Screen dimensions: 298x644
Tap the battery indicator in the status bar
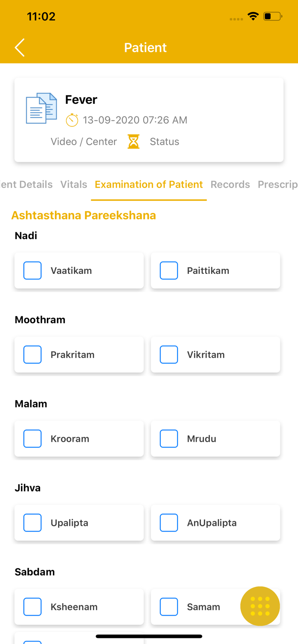(272, 16)
